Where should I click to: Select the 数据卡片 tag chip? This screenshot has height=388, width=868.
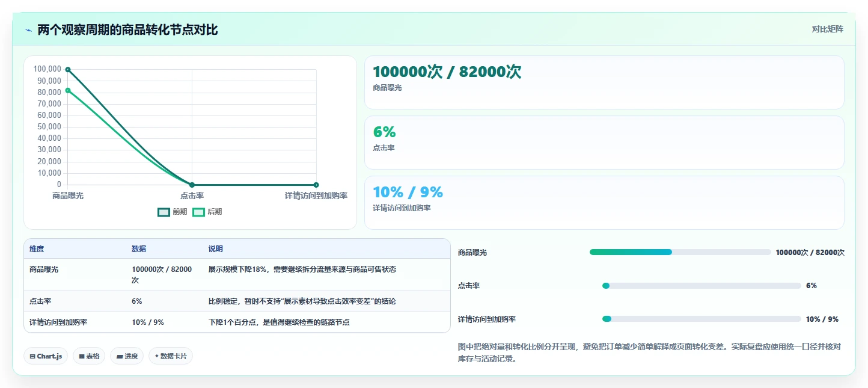click(x=171, y=356)
